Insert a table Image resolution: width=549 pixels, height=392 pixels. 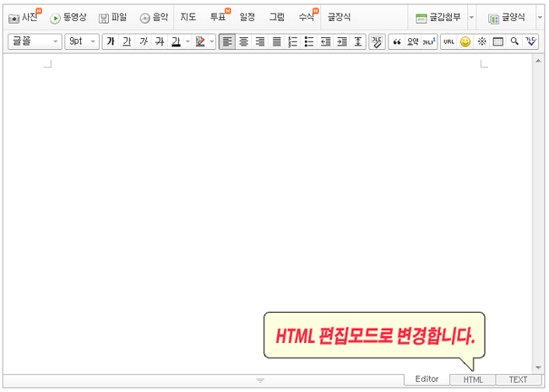(497, 41)
